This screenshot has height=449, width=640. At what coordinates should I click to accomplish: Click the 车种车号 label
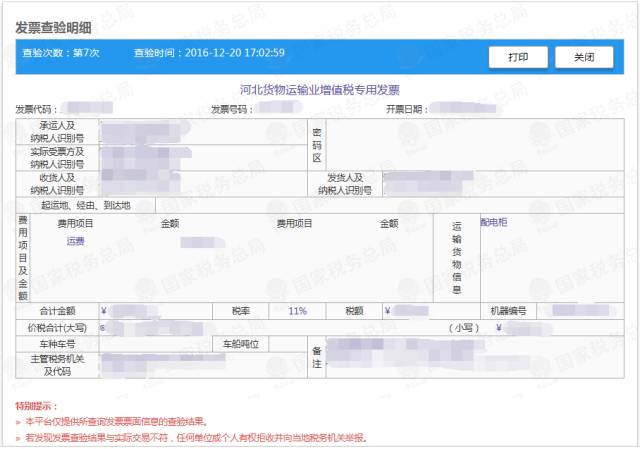tap(58, 344)
